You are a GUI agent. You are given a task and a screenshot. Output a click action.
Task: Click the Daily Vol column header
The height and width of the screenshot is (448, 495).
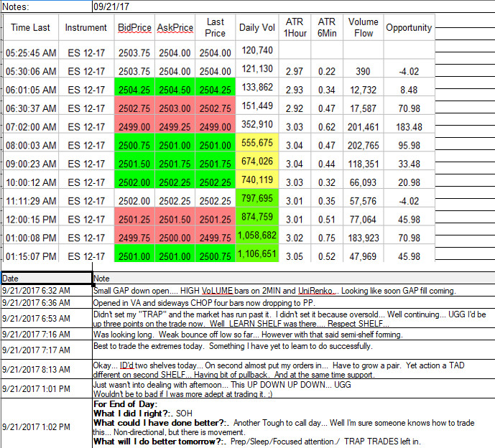[x=257, y=27]
